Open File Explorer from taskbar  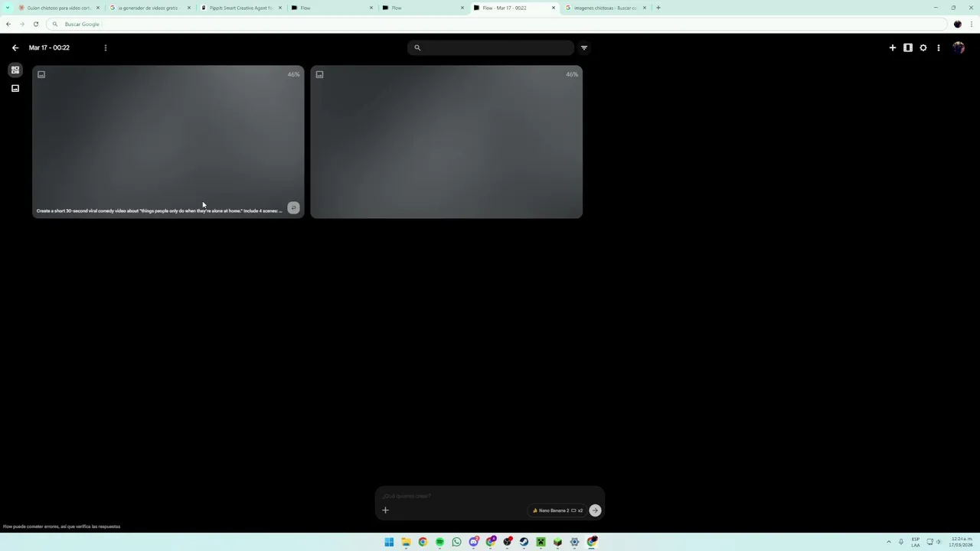pyautogui.click(x=406, y=542)
